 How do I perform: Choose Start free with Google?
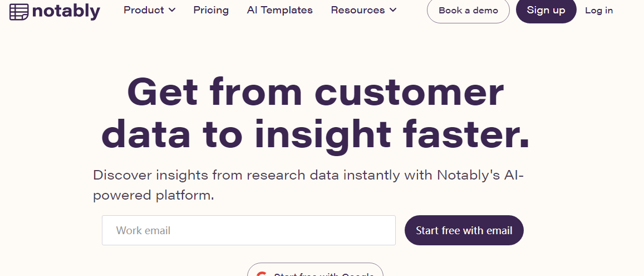(323, 273)
